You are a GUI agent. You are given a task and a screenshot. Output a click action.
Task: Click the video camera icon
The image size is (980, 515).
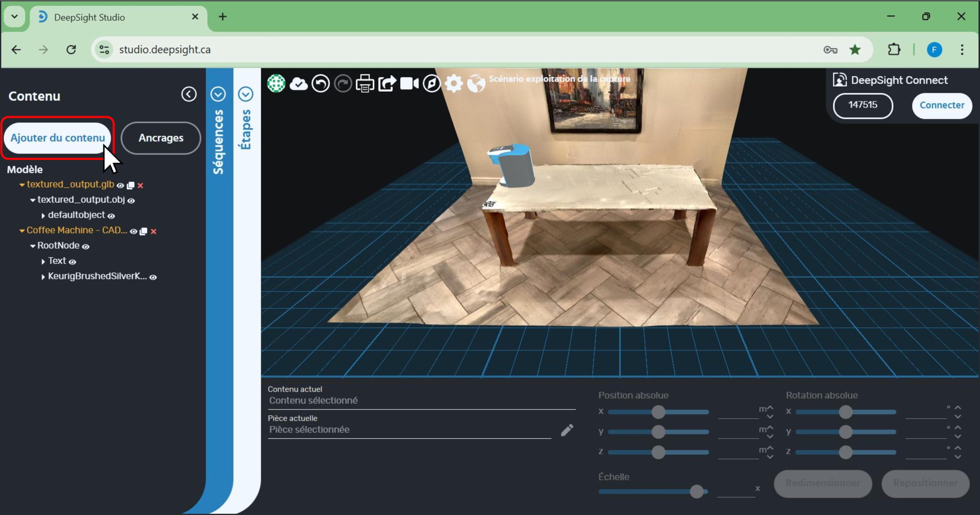coord(409,83)
